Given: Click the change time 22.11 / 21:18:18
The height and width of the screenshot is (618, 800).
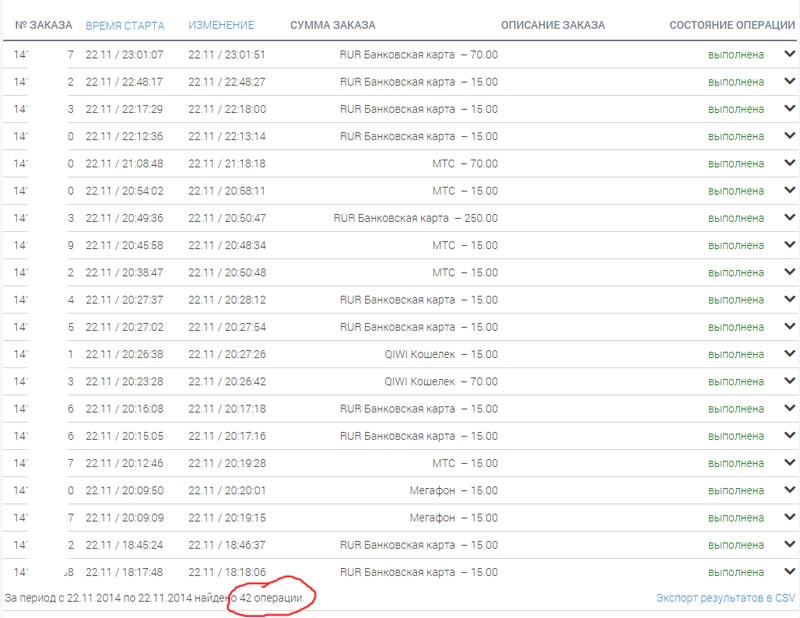Looking at the screenshot, I should click(x=227, y=163).
